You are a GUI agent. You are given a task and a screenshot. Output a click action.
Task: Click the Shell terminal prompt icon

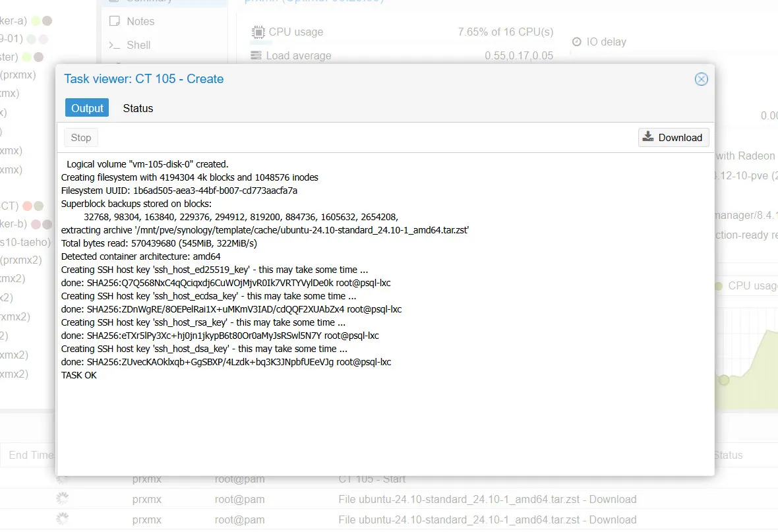pos(115,45)
